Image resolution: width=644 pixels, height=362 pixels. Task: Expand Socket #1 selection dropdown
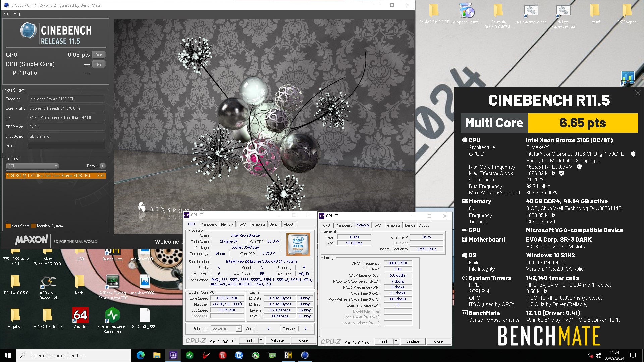226,329
